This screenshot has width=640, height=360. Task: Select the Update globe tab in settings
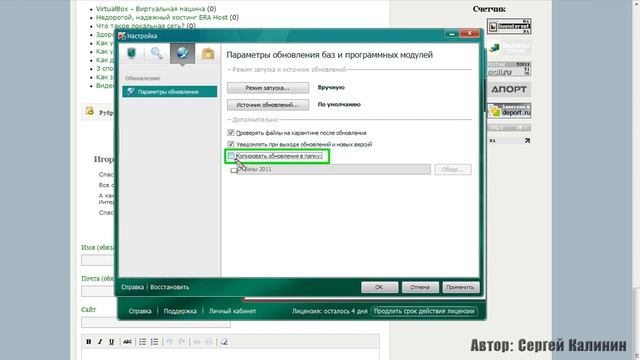(182, 53)
